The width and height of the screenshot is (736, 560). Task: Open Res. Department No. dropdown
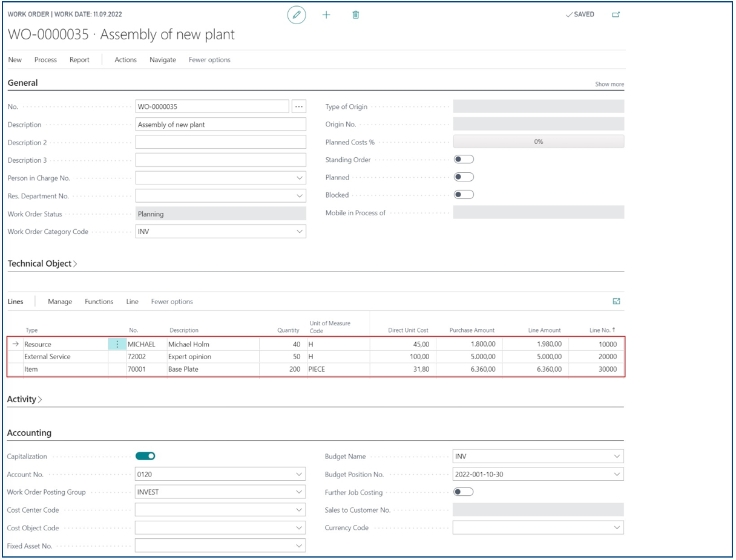click(300, 196)
